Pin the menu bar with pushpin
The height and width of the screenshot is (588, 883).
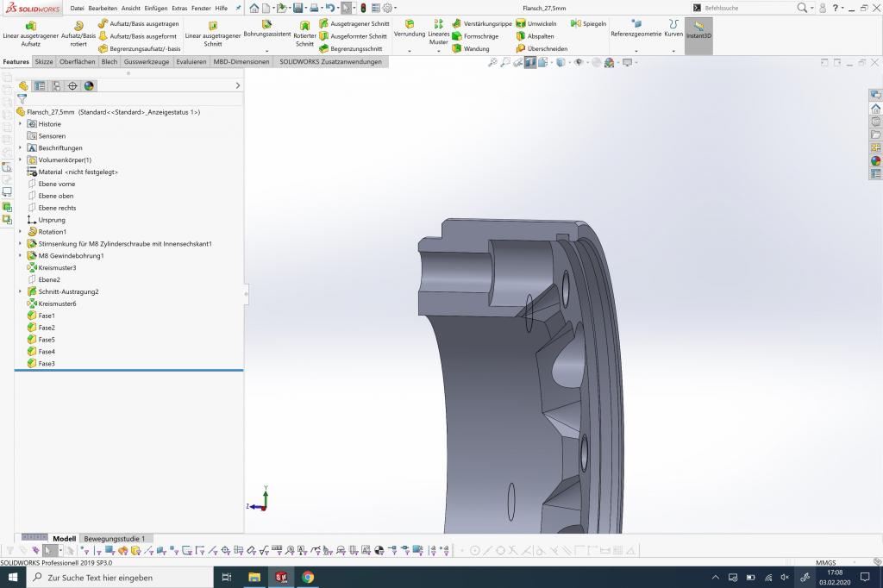(x=239, y=8)
